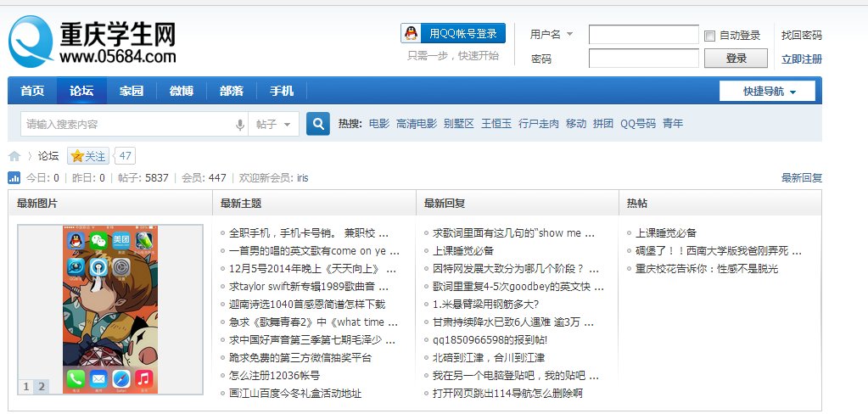
Task: Open hot post 重庆校花告诉你：性感不是脱光
Action: tap(706, 269)
